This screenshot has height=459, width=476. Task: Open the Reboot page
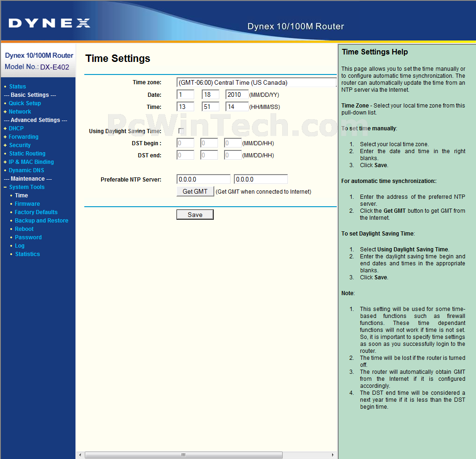pos(24,229)
